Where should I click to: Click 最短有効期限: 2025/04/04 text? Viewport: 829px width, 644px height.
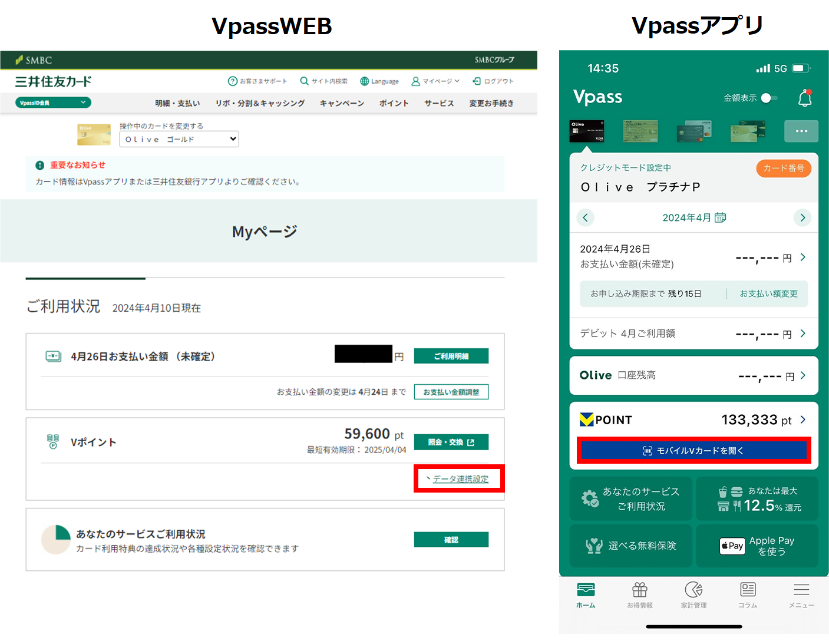click(x=356, y=450)
